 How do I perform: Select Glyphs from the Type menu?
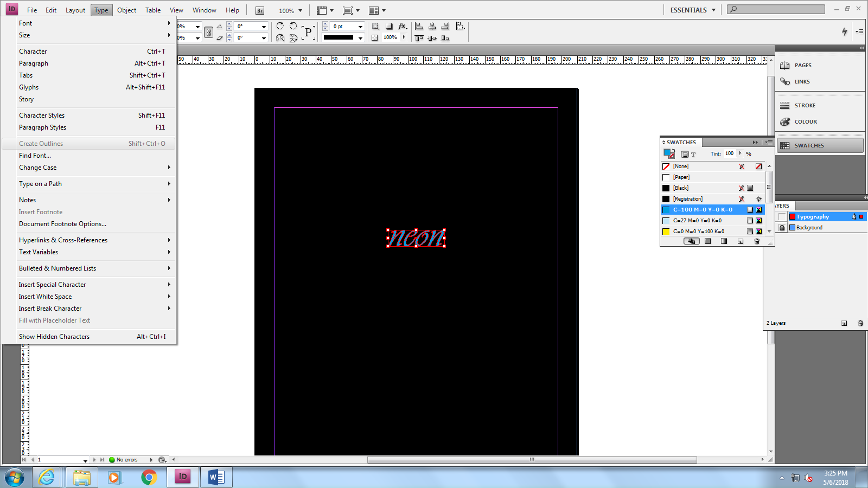29,87
